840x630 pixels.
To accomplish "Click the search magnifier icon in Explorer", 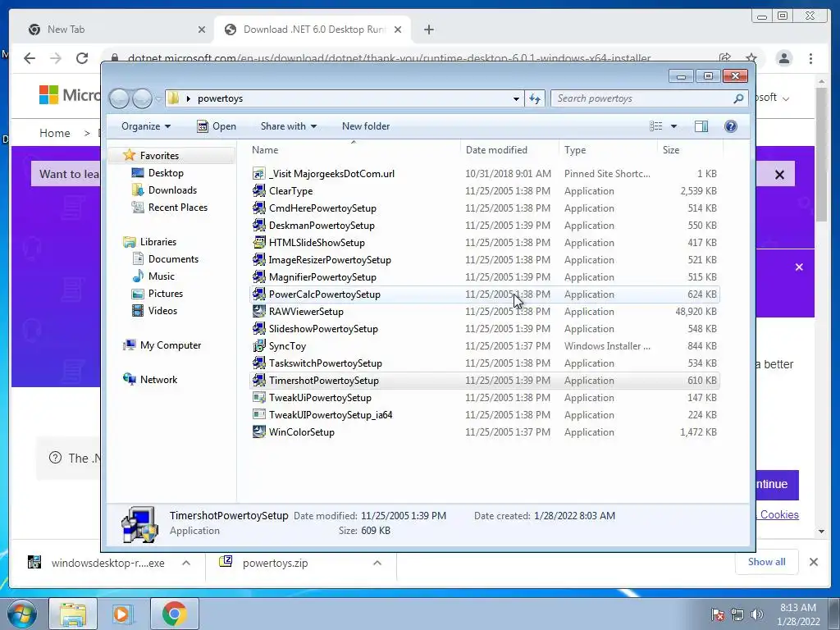I will tap(738, 98).
